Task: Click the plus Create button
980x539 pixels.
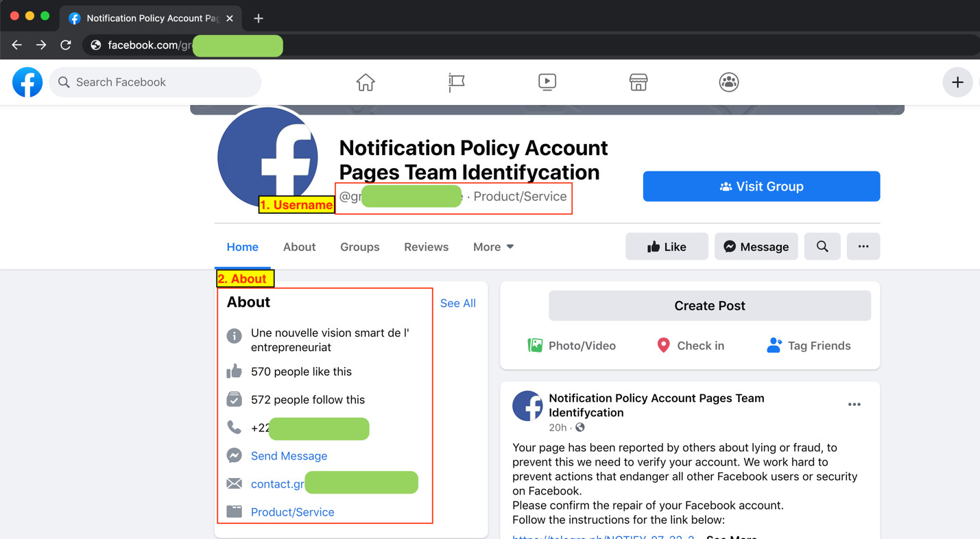Action: pyautogui.click(x=957, y=82)
